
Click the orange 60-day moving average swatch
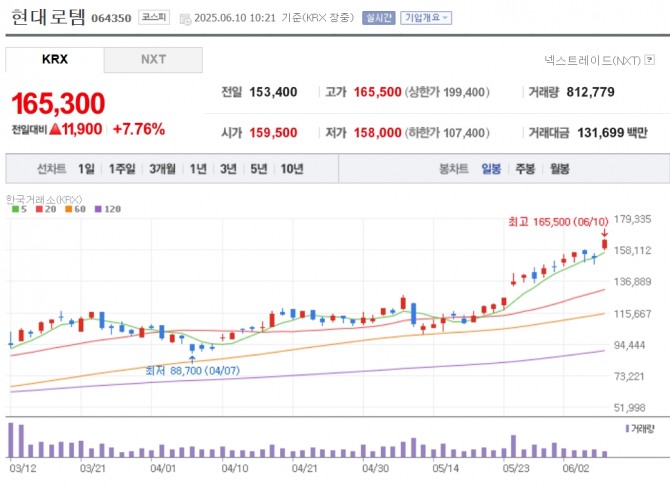[x=68, y=209]
